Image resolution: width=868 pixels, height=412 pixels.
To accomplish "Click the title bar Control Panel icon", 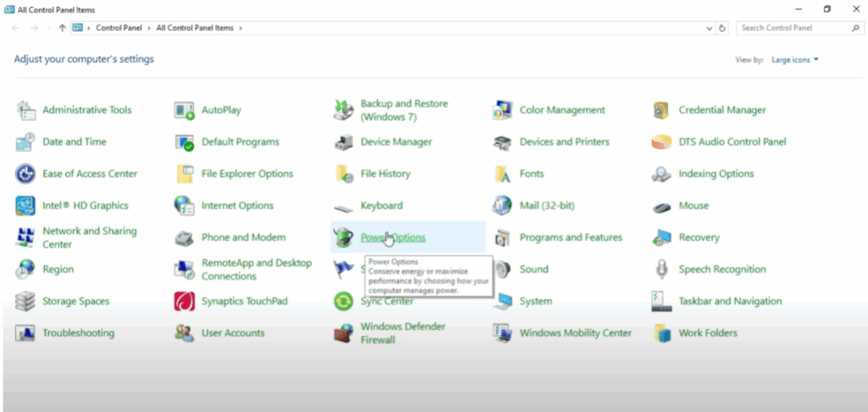I will click(x=9, y=9).
